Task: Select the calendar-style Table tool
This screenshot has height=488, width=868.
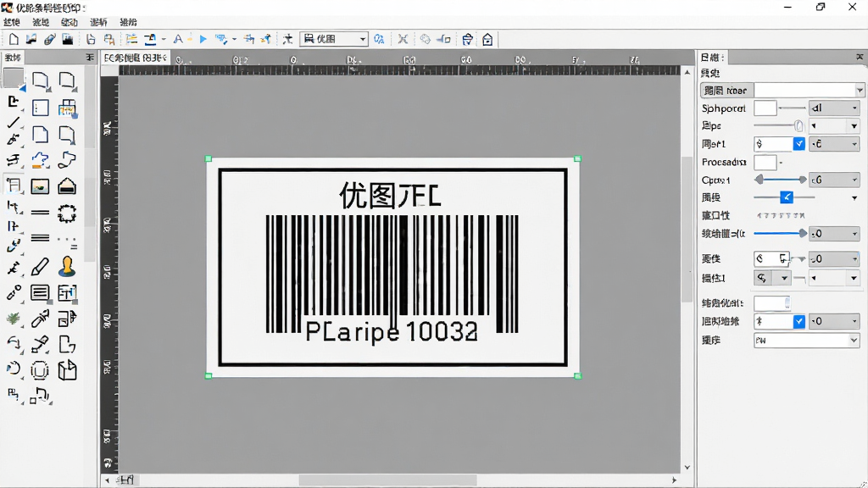Action: [67, 108]
